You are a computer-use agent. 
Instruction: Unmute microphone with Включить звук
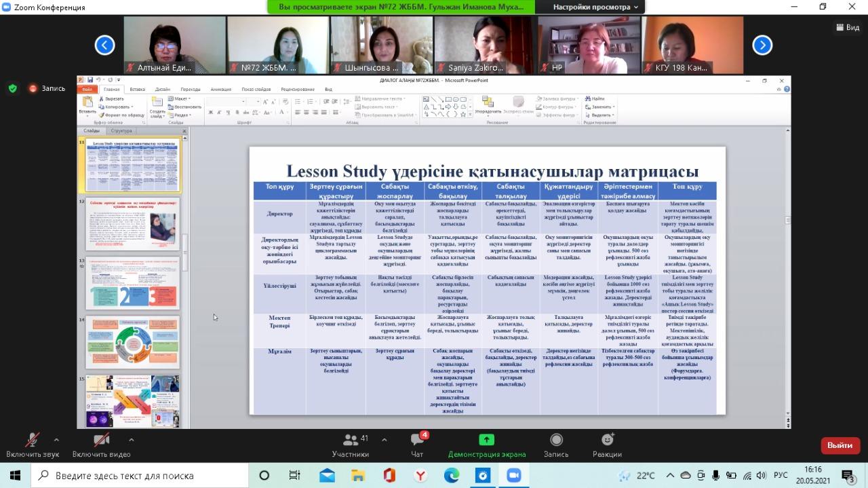[x=32, y=440]
